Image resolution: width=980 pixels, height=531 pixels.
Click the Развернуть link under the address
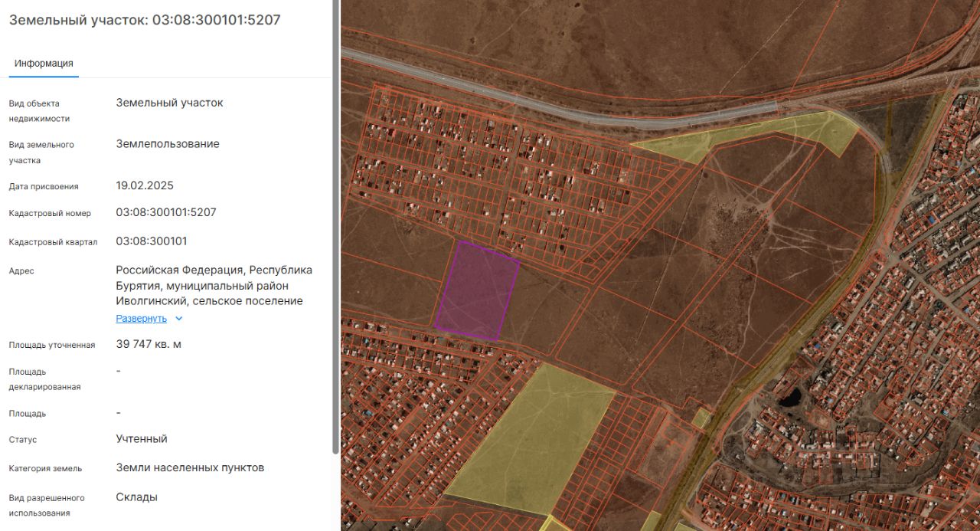click(x=141, y=319)
